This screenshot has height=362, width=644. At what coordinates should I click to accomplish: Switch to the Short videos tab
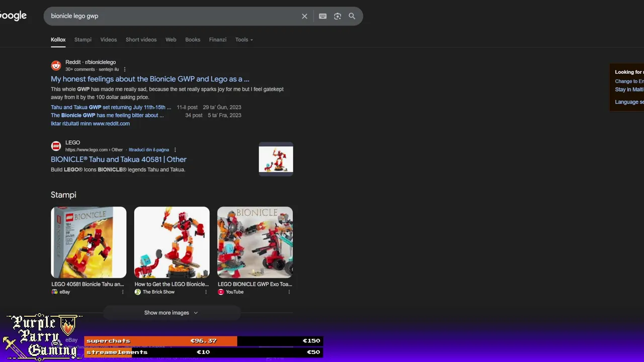pyautogui.click(x=141, y=40)
